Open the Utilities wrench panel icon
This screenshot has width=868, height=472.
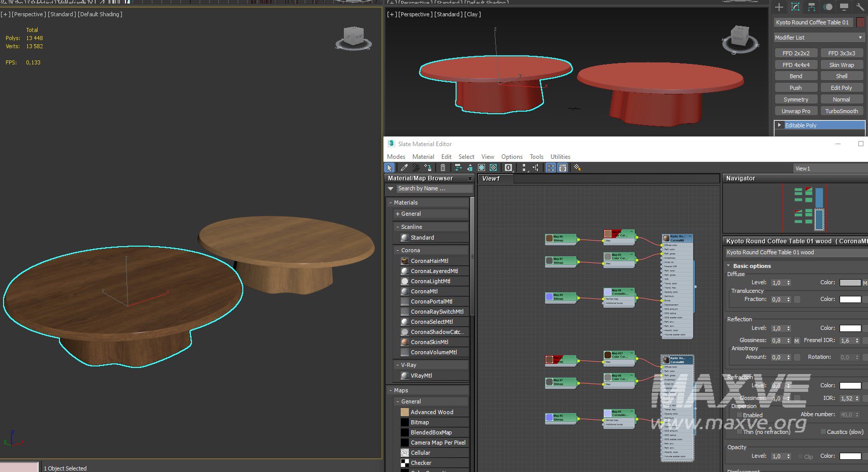(x=860, y=7)
